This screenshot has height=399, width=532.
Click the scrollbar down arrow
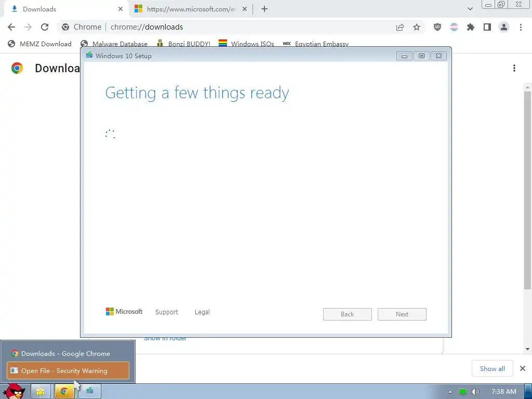coord(527,349)
